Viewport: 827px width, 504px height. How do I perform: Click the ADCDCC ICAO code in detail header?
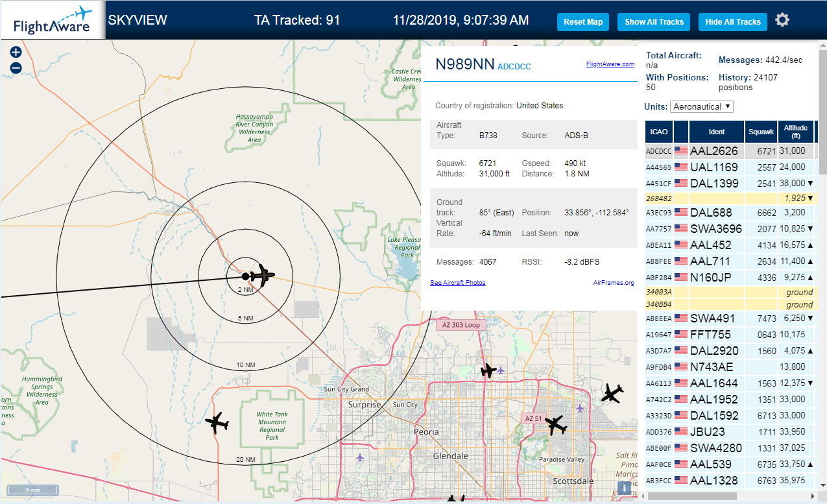click(514, 67)
